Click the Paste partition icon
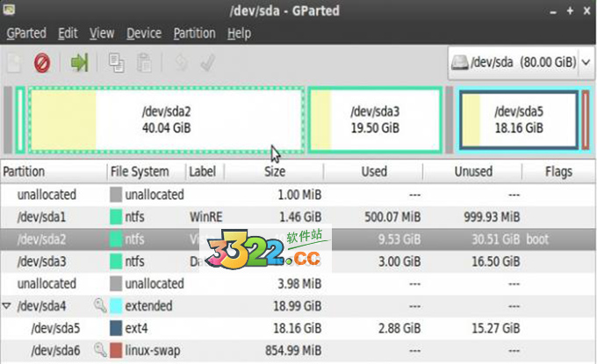The image size is (597, 364). [x=145, y=62]
